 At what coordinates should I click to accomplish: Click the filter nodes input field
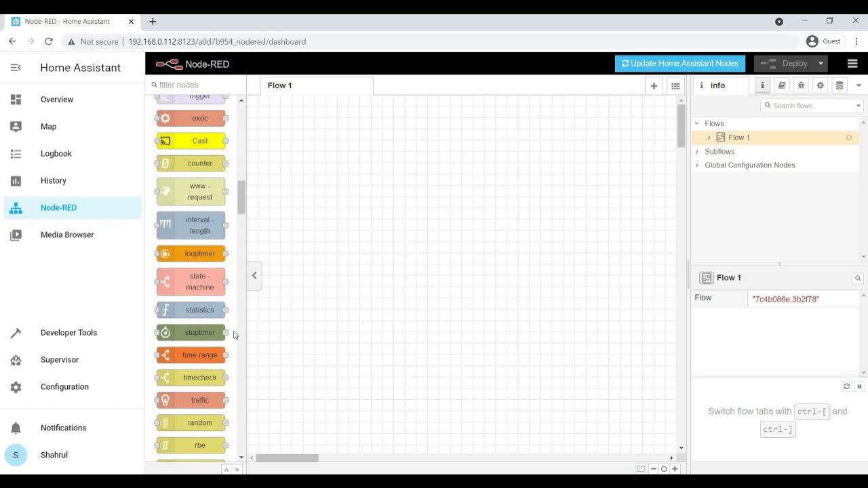tap(195, 85)
